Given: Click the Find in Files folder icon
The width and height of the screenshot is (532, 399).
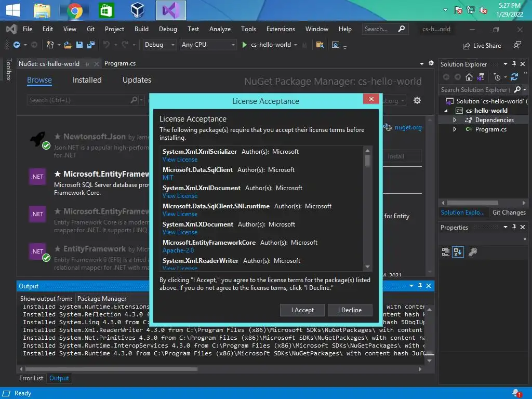Looking at the screenshot, I should (x=320, y=45).
